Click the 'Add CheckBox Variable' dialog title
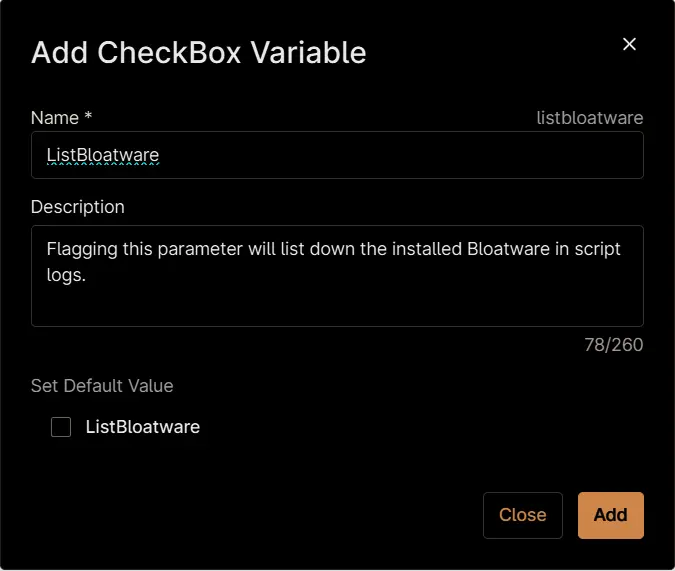 click(198, 53)
